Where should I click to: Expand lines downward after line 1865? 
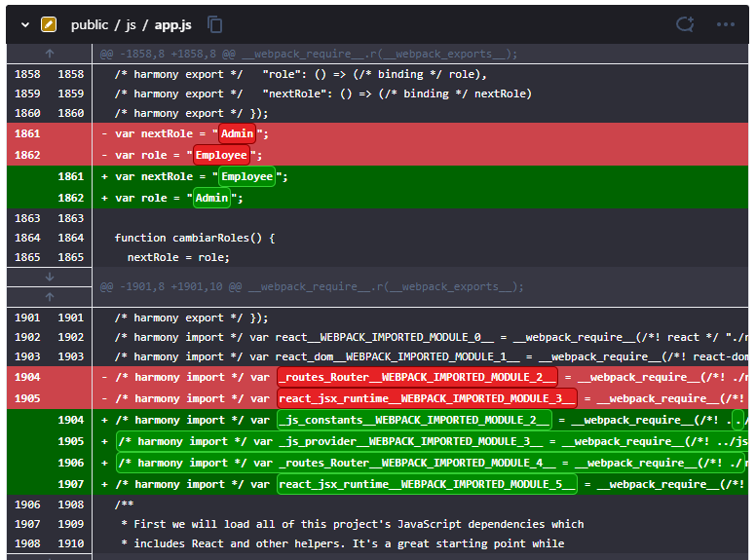point(49,277)
